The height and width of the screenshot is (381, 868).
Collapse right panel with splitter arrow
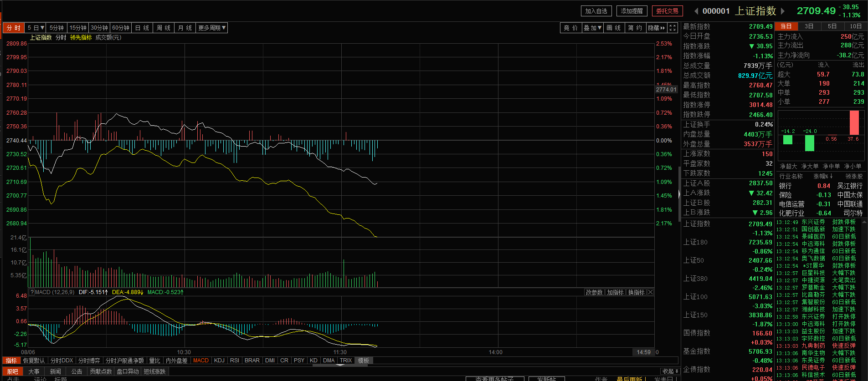679,194
